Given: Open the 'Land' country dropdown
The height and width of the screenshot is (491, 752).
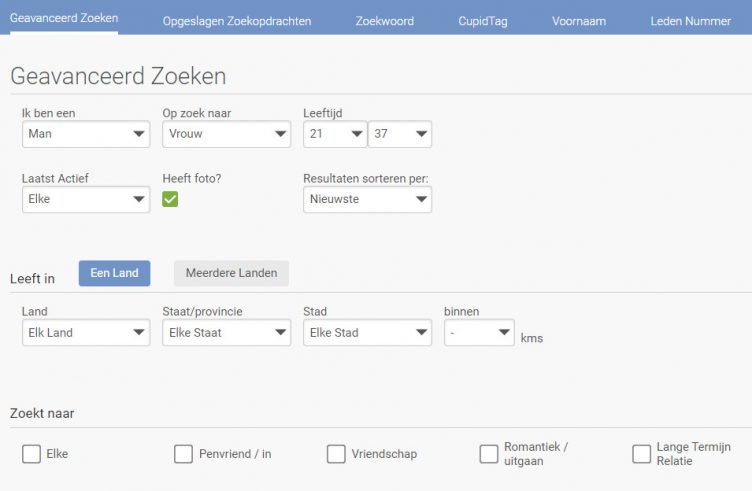Looking at the screenshot, I should coord(85,333).
